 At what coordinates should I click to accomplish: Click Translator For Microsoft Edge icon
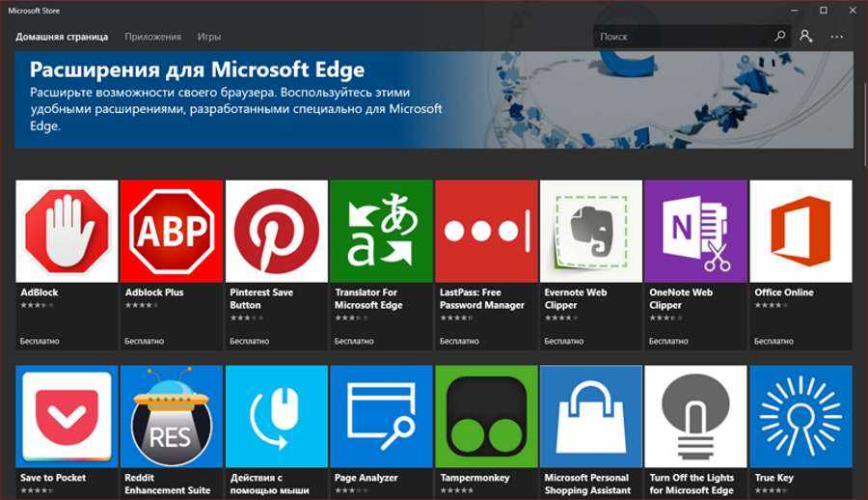pos(381,232)
